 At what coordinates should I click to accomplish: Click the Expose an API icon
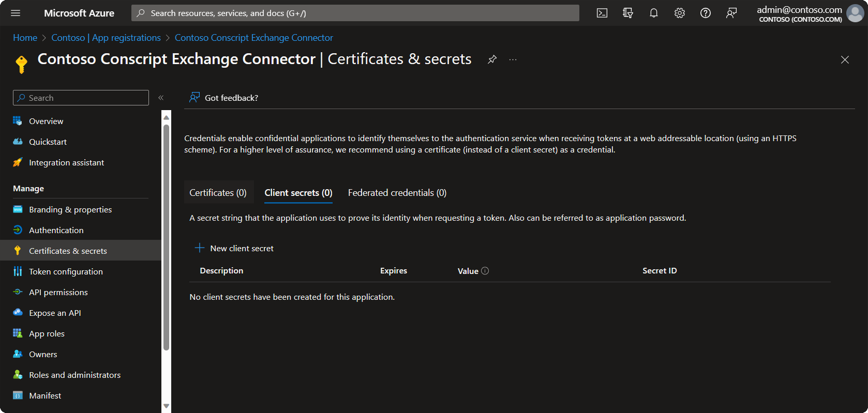[x=18, y=313]
